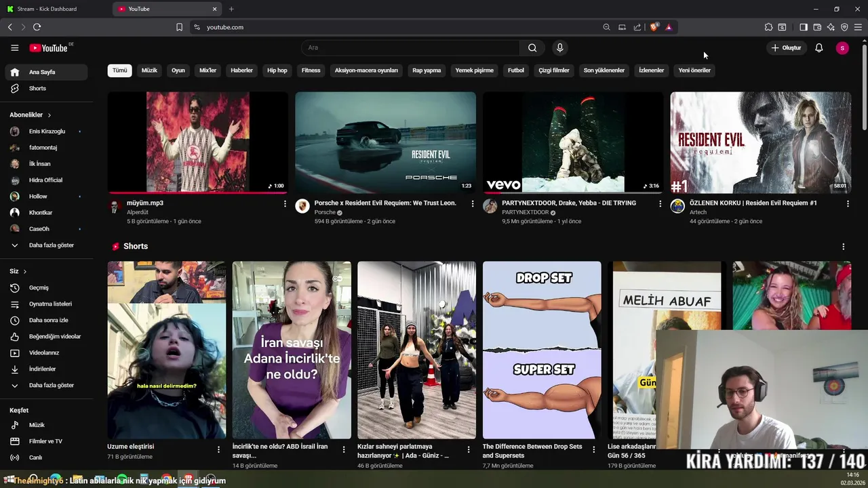
Task: Play the müyüm.mp3 video thumbnail
Action: [x=197, y=142]
